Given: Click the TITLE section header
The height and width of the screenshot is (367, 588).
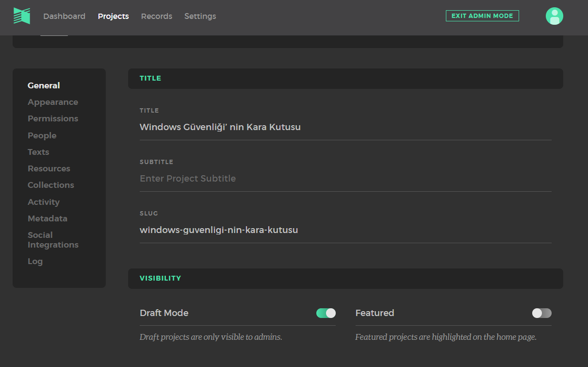Looking at the screenshot, I should pyautogui.click(x=345, y=78).
